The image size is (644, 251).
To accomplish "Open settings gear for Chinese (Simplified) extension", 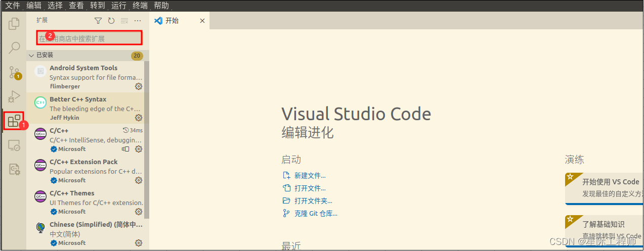I will pyautogui.click(x=139, y=243).
